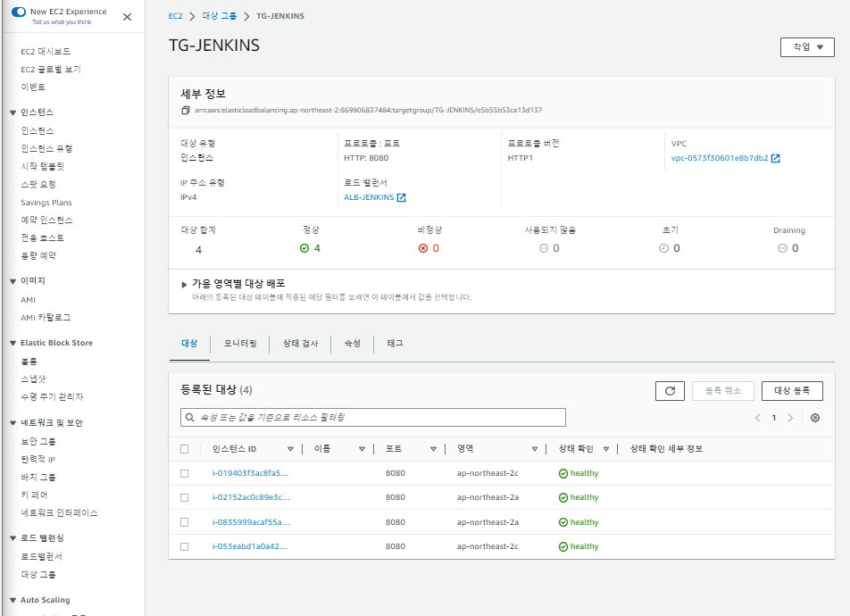Open 볼륨 in sidebar
This screenshot has width=850, height=616.
pyautogui.click(x=29, y=362)
